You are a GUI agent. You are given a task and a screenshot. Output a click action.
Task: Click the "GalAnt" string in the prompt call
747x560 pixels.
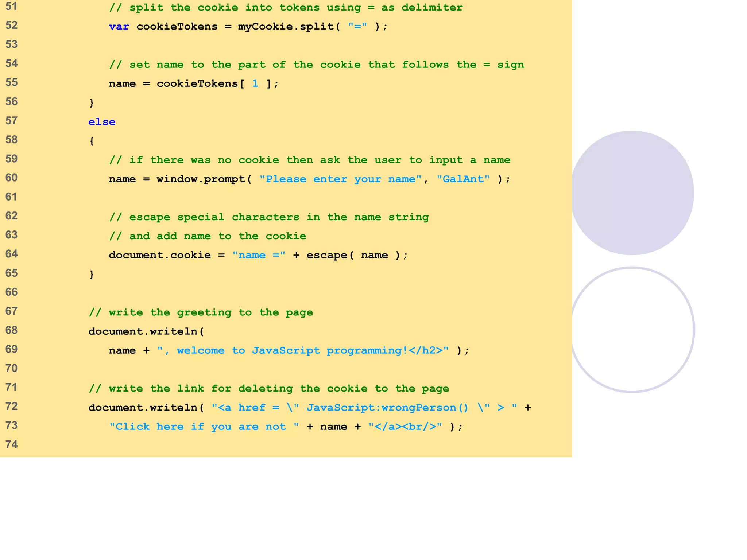463,179
